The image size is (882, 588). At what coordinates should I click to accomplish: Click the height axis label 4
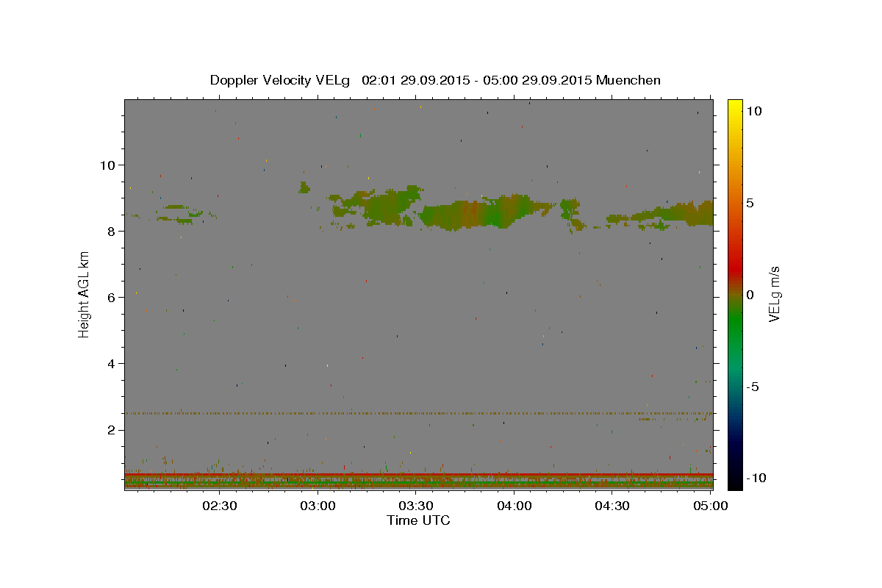(x=112, y=363)
